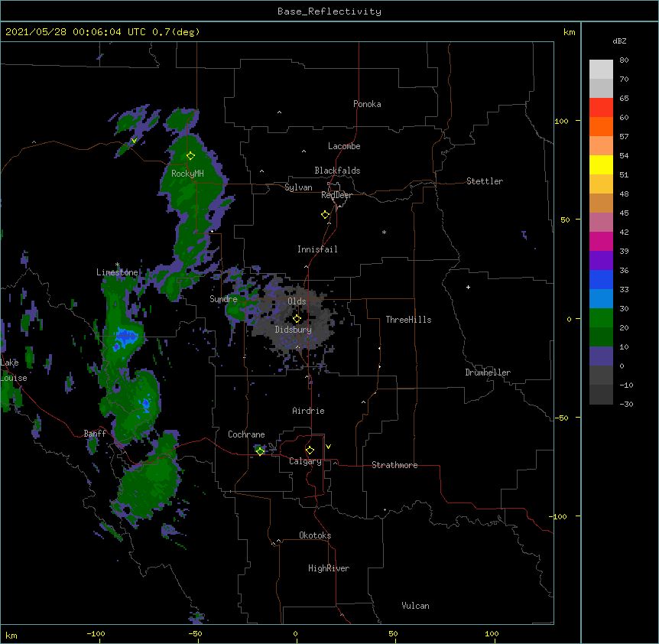Image resolution: width=659 pixels, height=644 pixels.
Task: Click the Strathmore label
Action: 394,465
